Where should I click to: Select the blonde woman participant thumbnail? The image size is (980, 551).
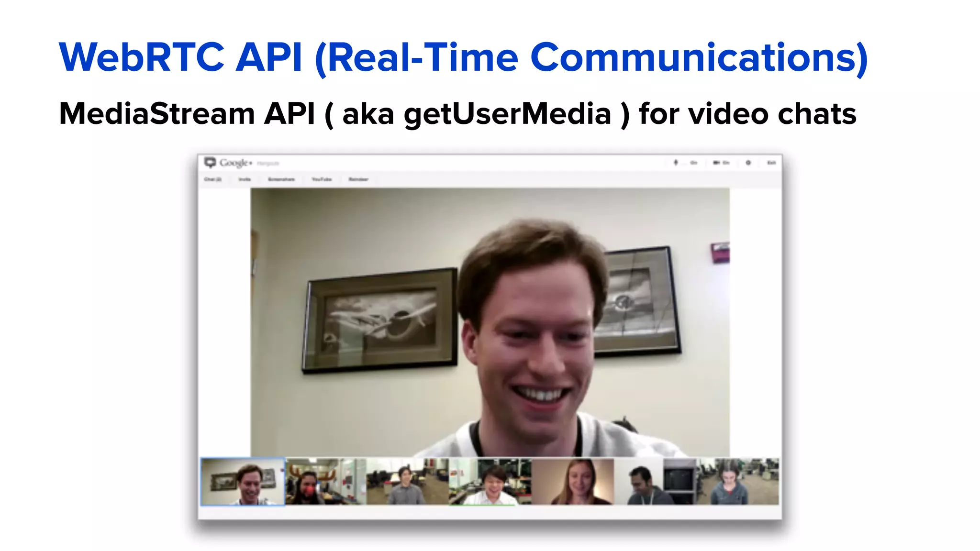(573, 481)
